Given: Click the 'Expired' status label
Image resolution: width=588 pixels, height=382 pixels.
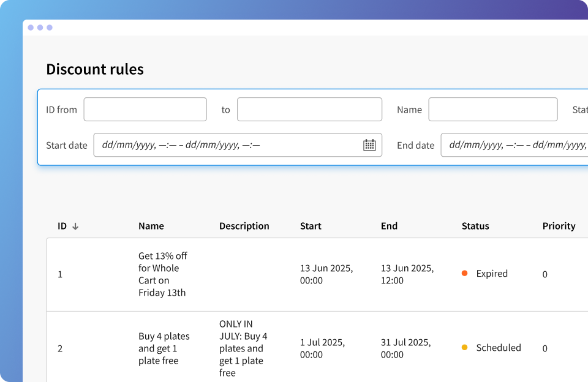Looking at the screenshot, I should 492,273.
